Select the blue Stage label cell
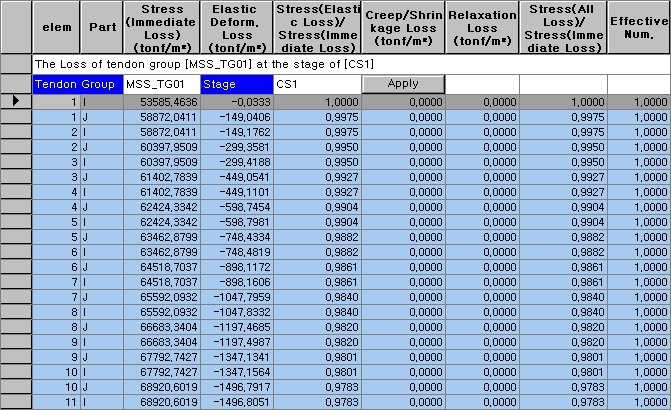The height and width of the screenshot is (410, 671). 237,84
